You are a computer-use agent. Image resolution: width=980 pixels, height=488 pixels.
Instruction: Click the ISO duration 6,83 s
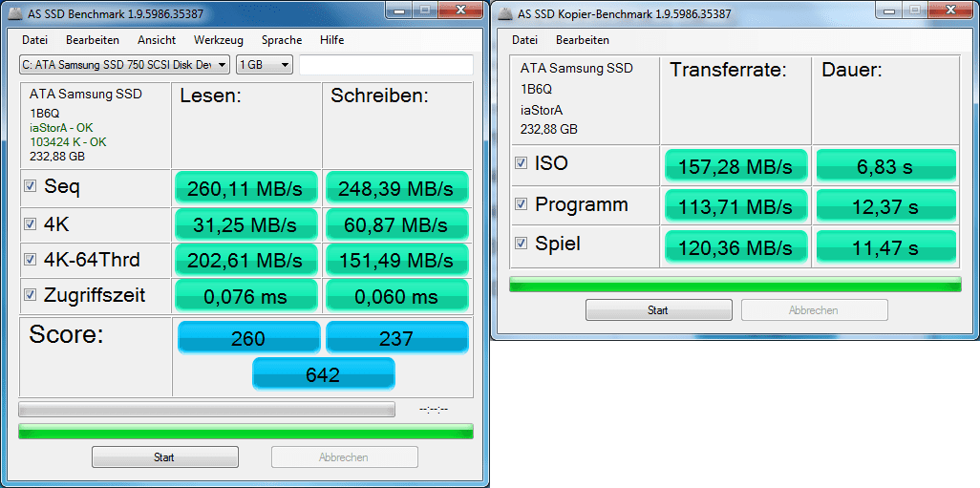[886, 165]
